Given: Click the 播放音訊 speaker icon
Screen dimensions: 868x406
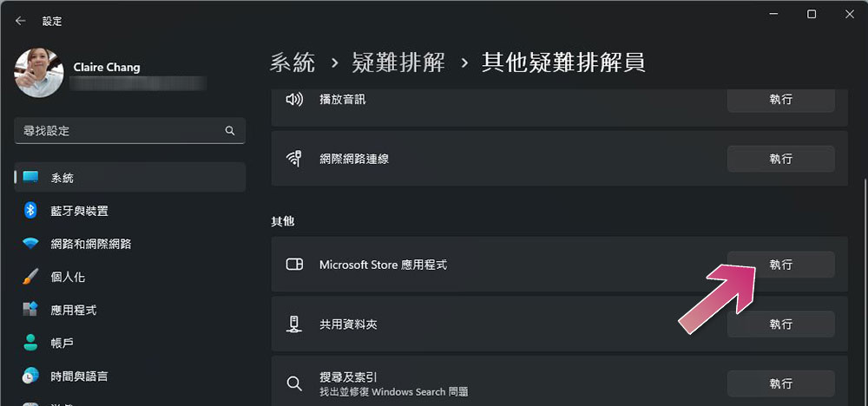Looking at the screenshot, I should coord(294,100).
